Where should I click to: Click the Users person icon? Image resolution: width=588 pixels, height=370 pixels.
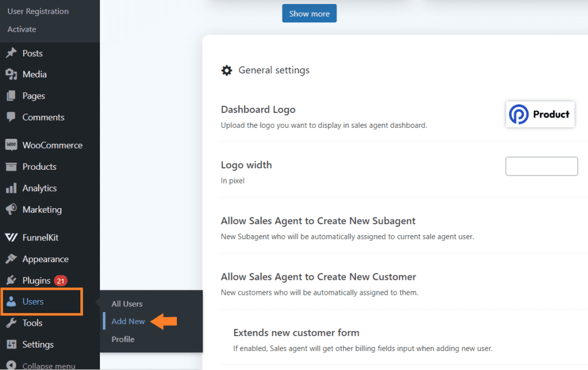click(11, 302)
